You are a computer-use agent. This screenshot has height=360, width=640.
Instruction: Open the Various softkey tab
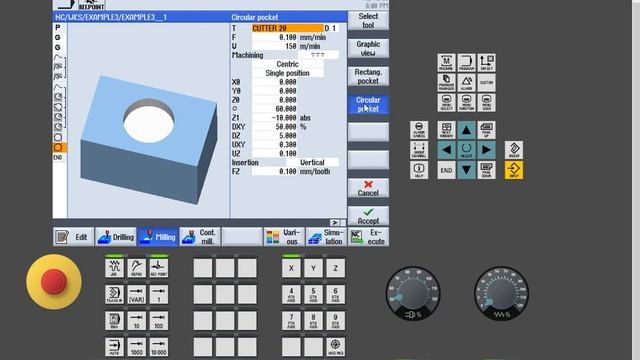[x=284, y=237]
